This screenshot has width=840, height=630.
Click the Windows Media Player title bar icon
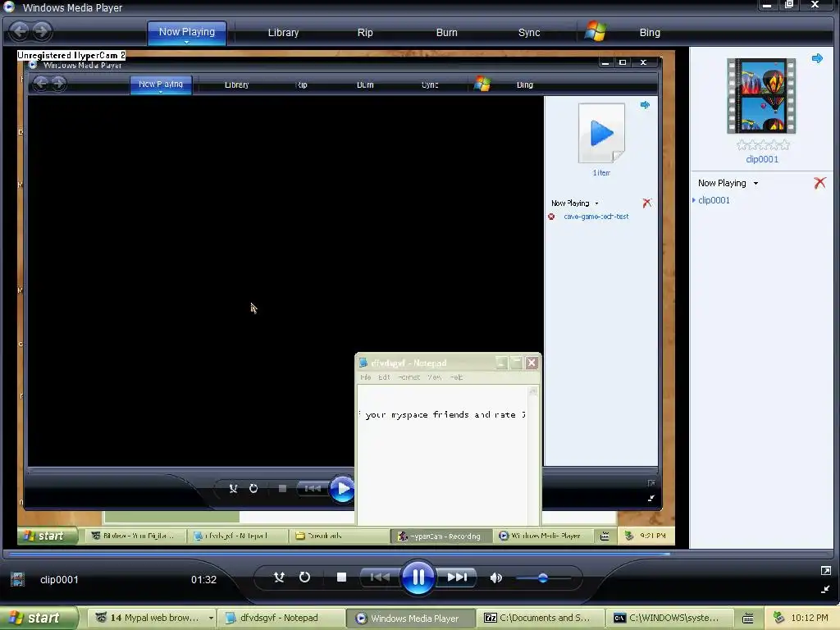point(9,7)
